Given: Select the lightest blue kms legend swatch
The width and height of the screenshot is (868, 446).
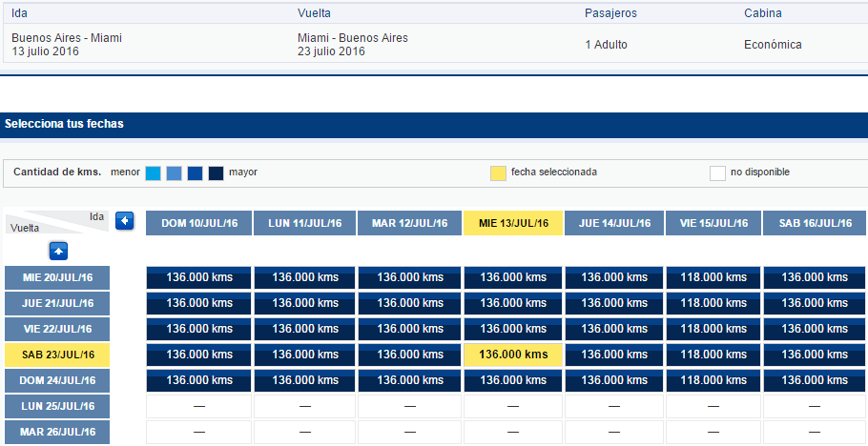Looking at the screenshot, I should click(x=154, y=173).
